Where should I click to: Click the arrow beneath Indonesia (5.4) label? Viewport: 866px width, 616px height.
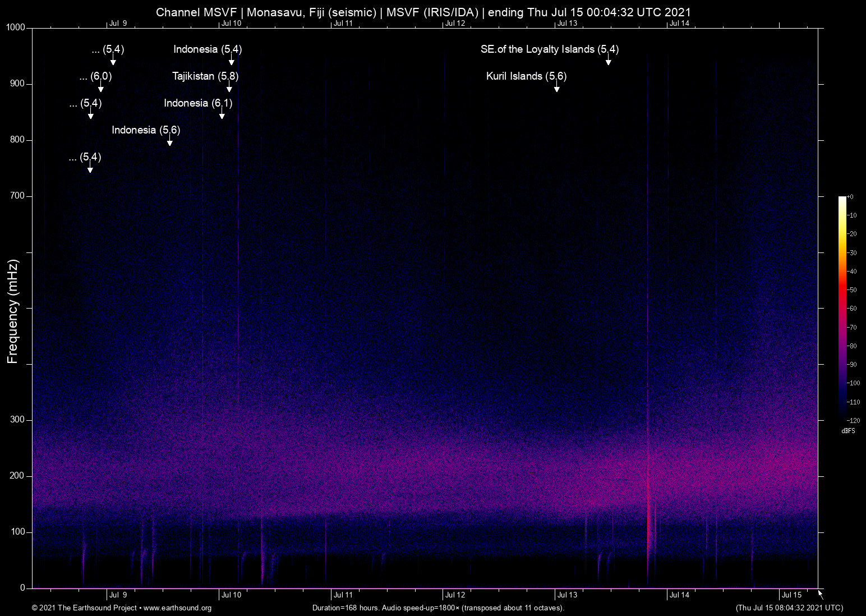(231, 61)
